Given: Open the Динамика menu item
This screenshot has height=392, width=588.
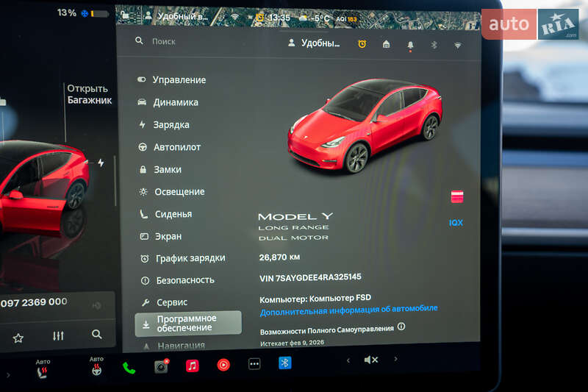Looking at the screenshot, I should point(168,102).
